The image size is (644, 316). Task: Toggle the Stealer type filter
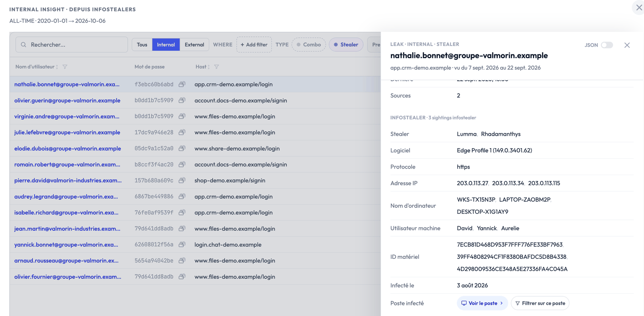coord(346,45)
